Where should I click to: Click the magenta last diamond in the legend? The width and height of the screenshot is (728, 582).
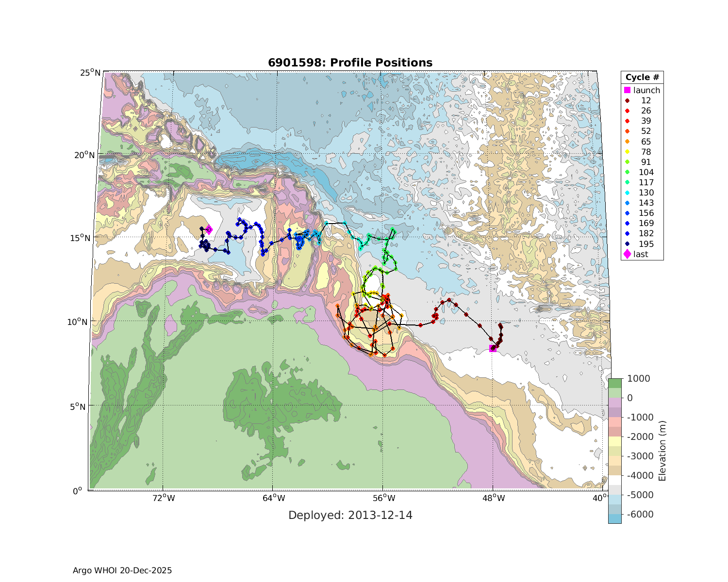tap(627, 254)
